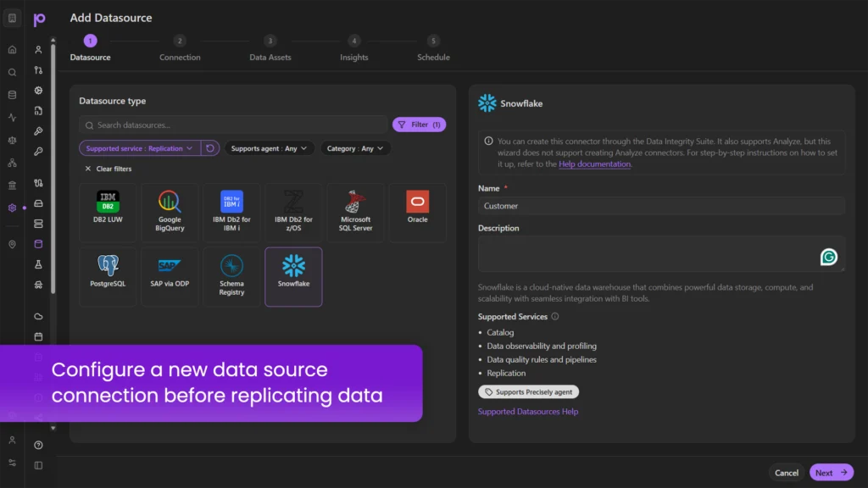Toggle the sidebar panel layout icon
This screenshot has width=868, height=488.
point(38,465)
